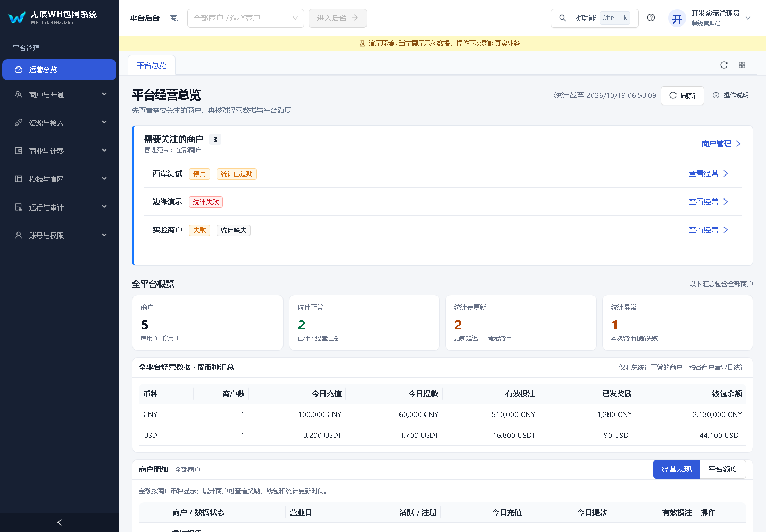This screenshot has height=532, width=766.
Task: Switch to 经营表现 view
Action: pyautogui.click(x=677, y=469)
